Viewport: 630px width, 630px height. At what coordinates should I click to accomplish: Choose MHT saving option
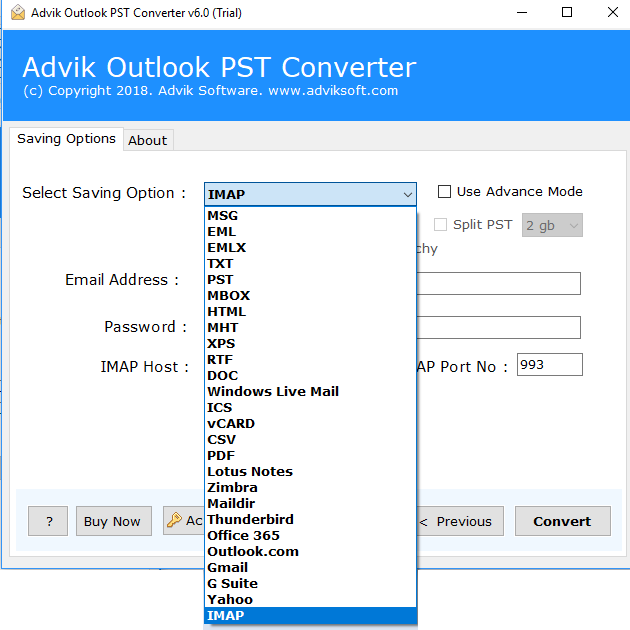tap(310, 328)
